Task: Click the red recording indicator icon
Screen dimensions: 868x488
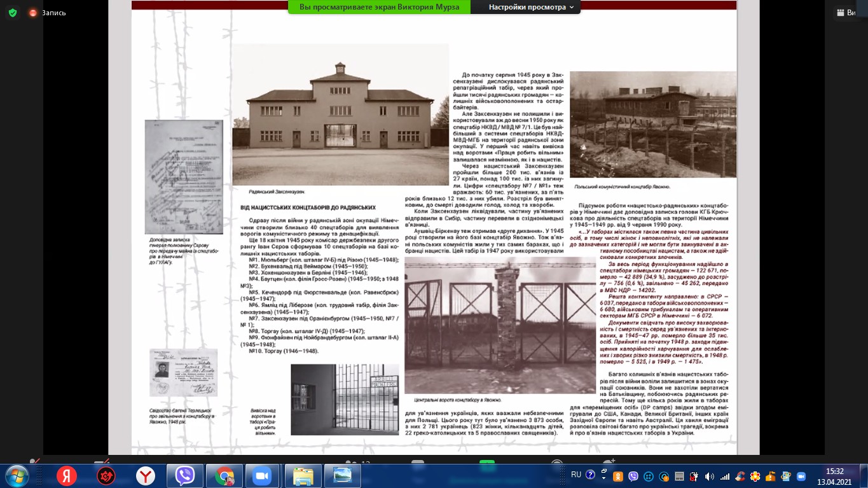Action: 33,13
